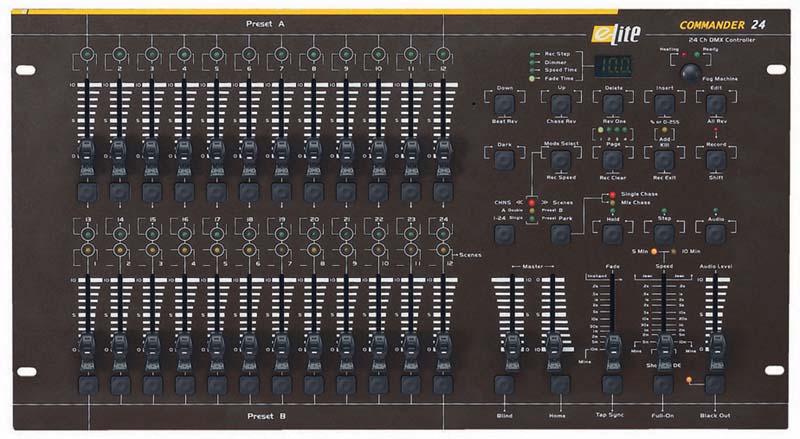This screenshot has width=800, height=439.
Task: Click the three-digit LED display
Action: pyautogui.click(x=613, y=66)
